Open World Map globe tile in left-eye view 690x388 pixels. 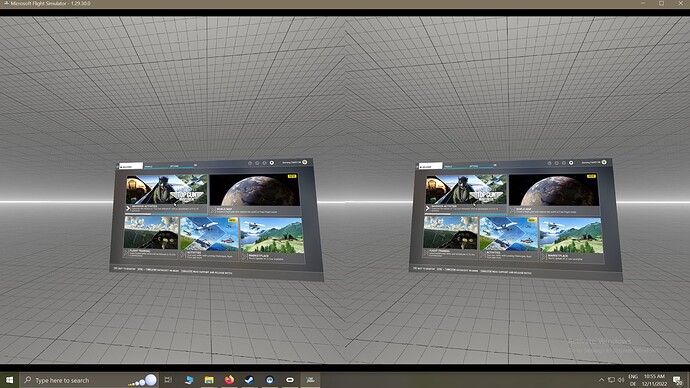[x=255, y=194]
